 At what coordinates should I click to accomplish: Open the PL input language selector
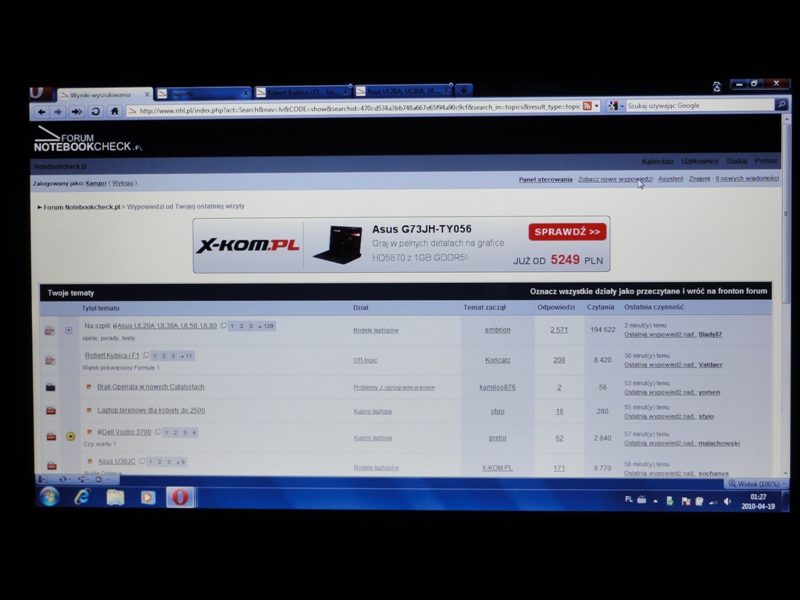click(629, 499)
